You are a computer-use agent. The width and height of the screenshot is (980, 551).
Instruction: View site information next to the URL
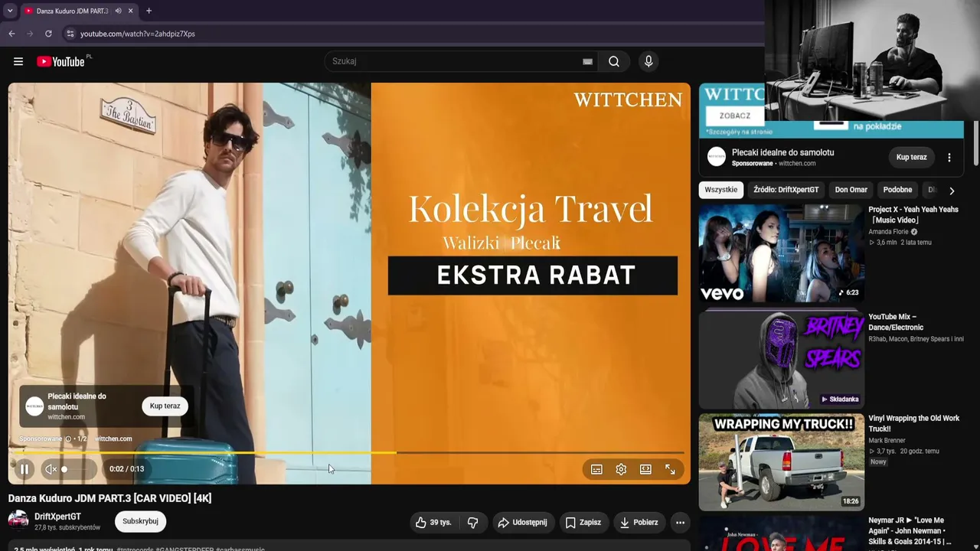point(70,34)
